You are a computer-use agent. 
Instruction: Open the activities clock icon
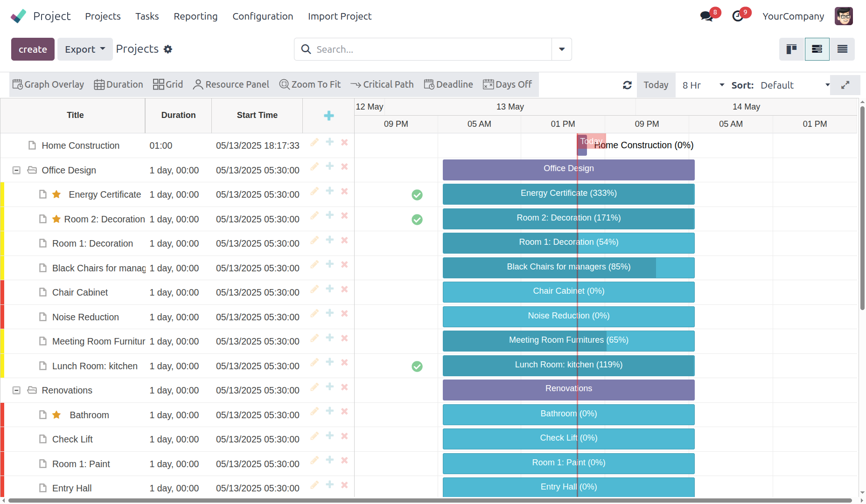(x=738, y=16)
